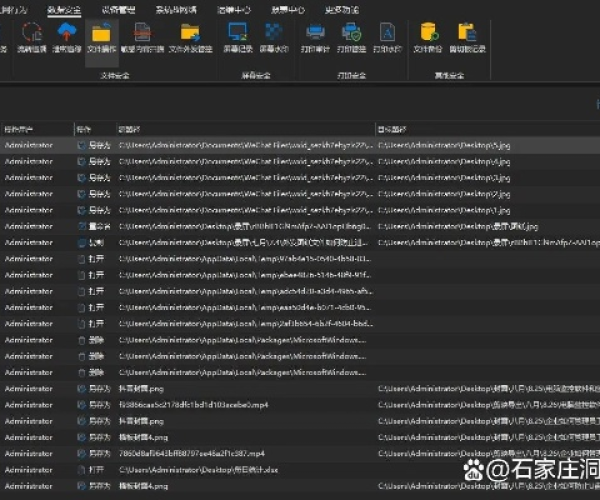Sort by the 操作用户 column header
The width and height of the screenshot is (600, 500).
[18, 130]
